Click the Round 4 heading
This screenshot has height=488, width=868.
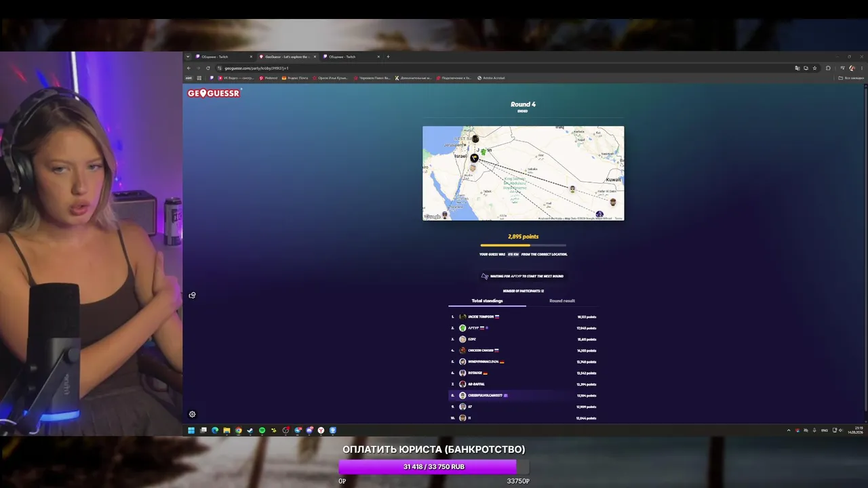pyautogui.click(x=524, y=104)
